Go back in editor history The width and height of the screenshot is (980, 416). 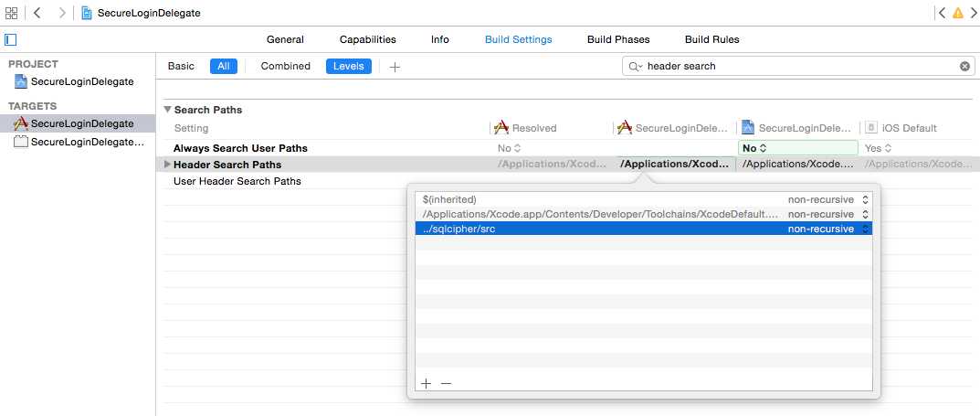[x=37, y=13]
